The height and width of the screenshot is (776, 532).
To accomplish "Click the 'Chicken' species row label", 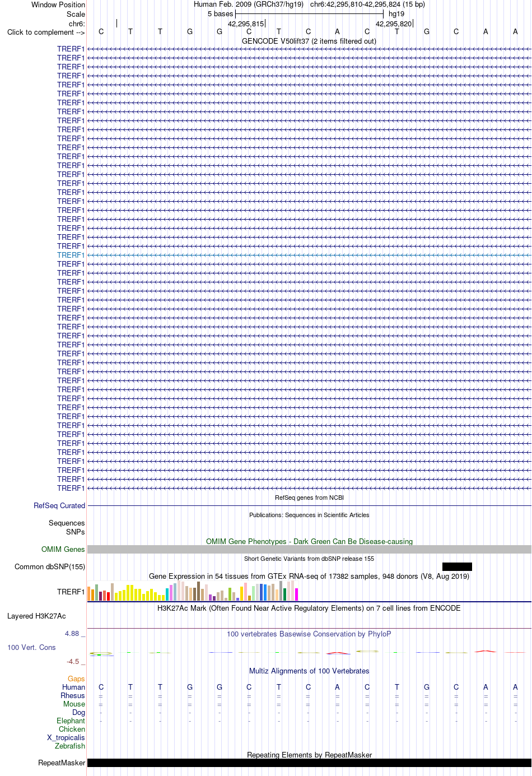I will click(x=72, y=729).
